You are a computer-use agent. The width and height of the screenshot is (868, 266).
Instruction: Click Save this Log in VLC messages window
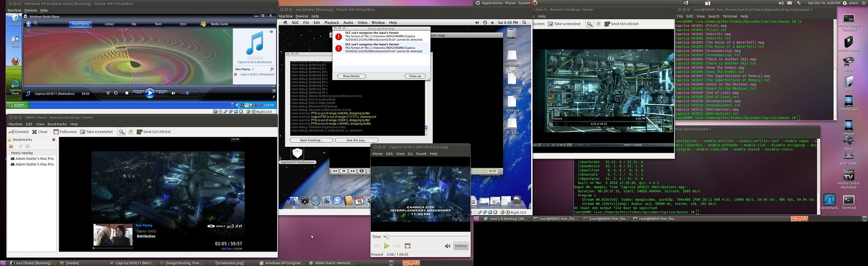click(356, 140)
